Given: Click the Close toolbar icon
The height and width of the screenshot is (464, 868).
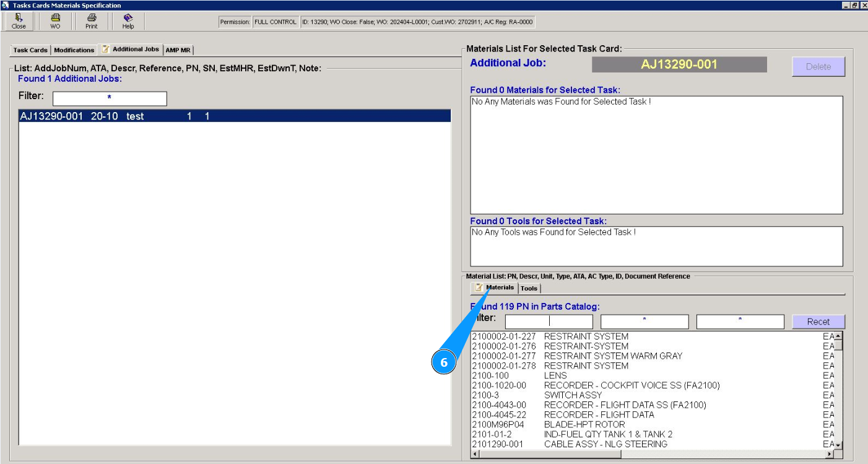Looking at the screenshot, I should coord(19,21).
